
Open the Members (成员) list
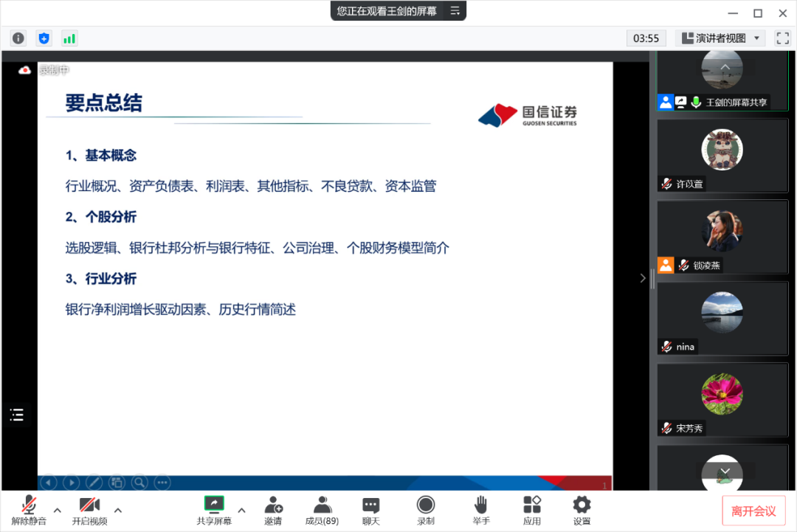pos(322,510)
